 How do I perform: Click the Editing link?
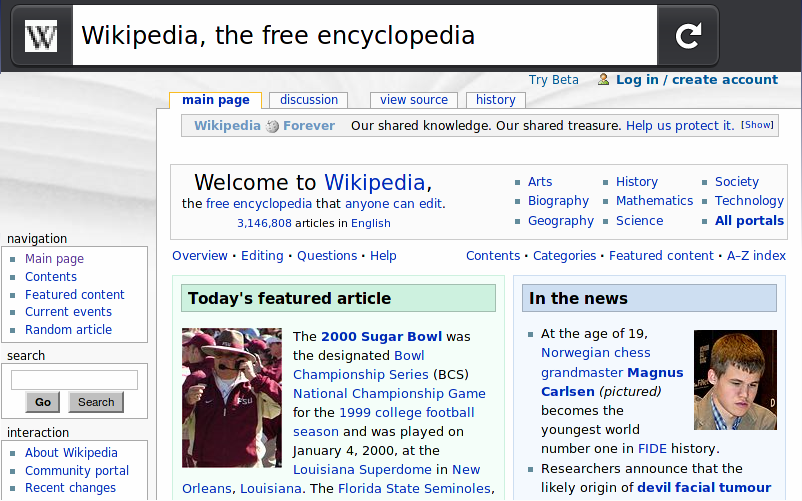262,256
